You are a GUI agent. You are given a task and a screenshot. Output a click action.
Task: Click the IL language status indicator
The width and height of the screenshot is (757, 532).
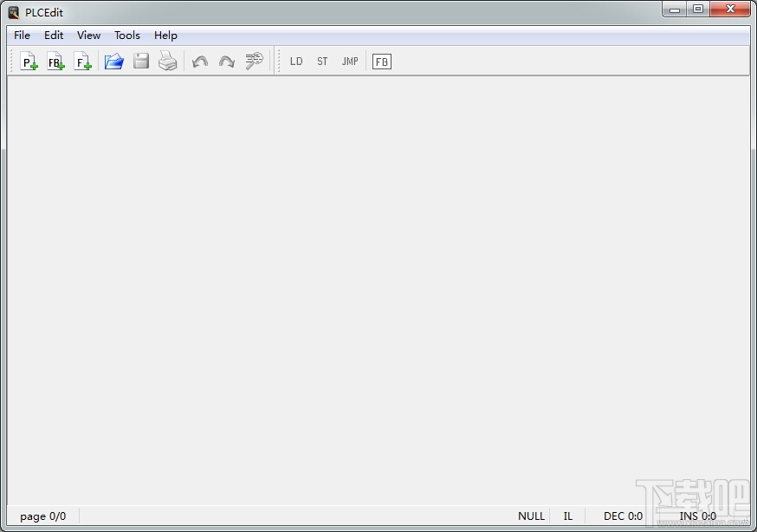[x=568, y=516]
